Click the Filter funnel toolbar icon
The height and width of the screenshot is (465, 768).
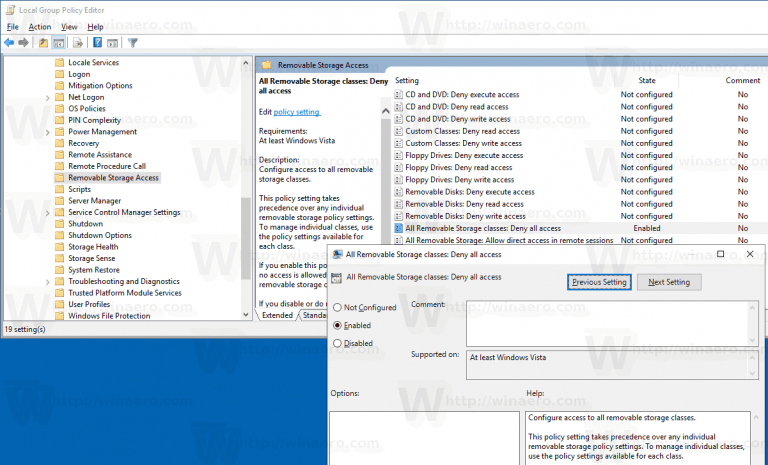(x=132, y=43)
